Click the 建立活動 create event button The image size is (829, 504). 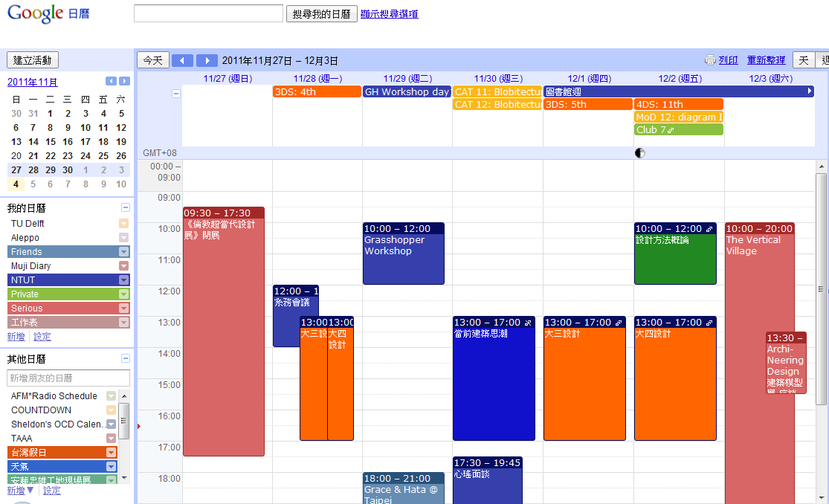pos(32,60)
